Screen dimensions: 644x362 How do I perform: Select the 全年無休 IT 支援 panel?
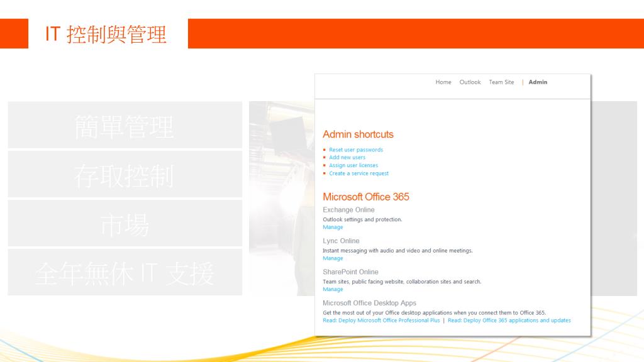(x=125, y=272)
